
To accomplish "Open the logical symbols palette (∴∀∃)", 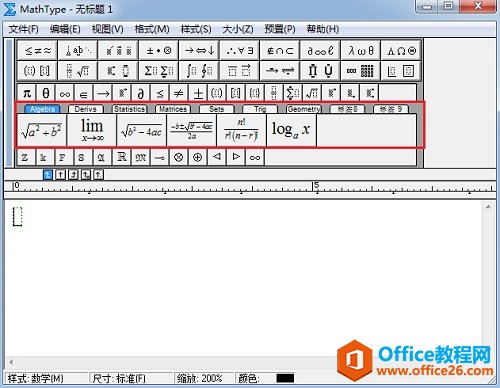I will coord(239,50).
